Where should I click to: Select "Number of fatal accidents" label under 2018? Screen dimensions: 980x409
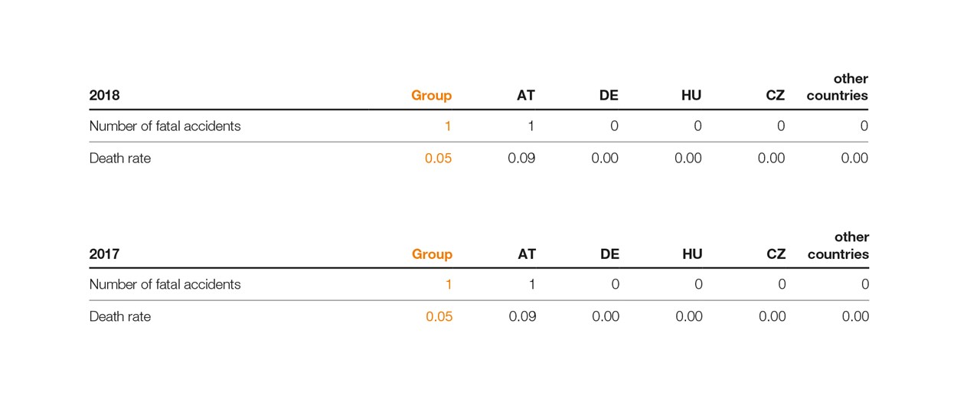pyautogui.click(x=165, y=126)
